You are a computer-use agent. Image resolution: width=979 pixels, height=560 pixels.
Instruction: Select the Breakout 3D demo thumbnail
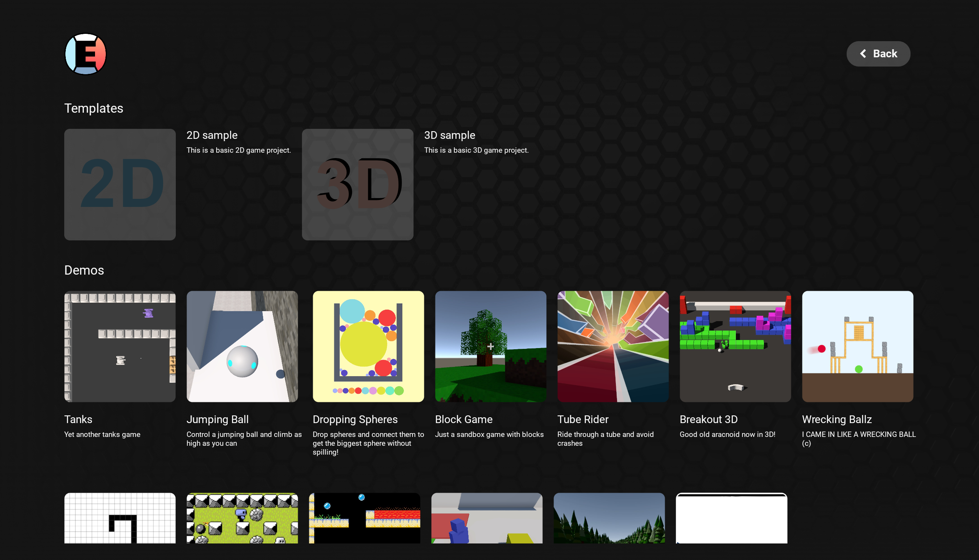click(x=735, y=346)
